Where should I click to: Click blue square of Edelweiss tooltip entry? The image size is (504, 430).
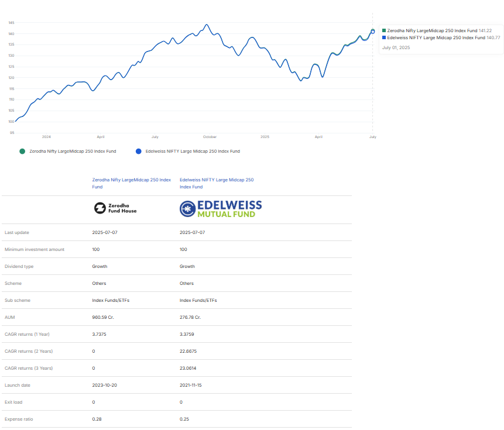click(384, 37)
